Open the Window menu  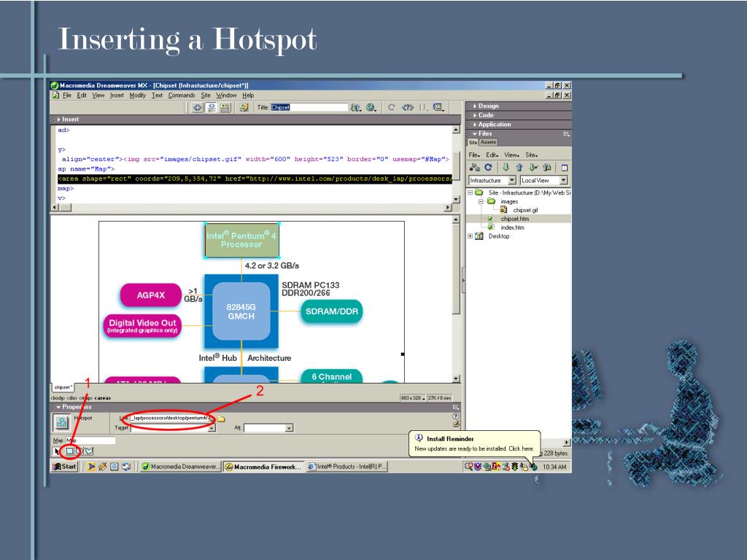click(226, 96)
